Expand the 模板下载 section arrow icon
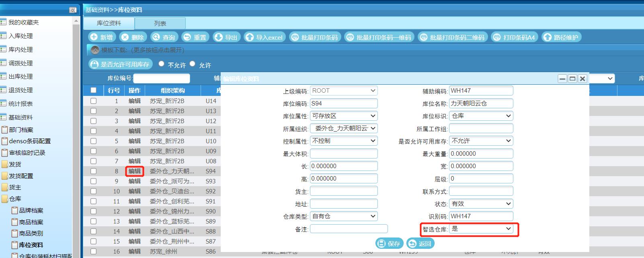Viewport: 644px width, 258px height. [95, 50]
